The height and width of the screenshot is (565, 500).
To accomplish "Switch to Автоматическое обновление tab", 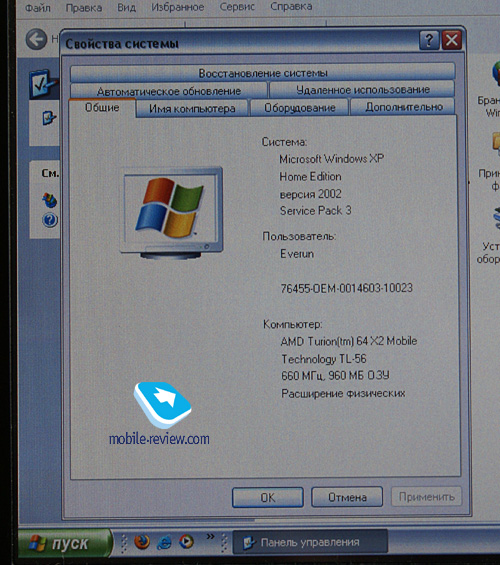I will (x=169, y=90).
